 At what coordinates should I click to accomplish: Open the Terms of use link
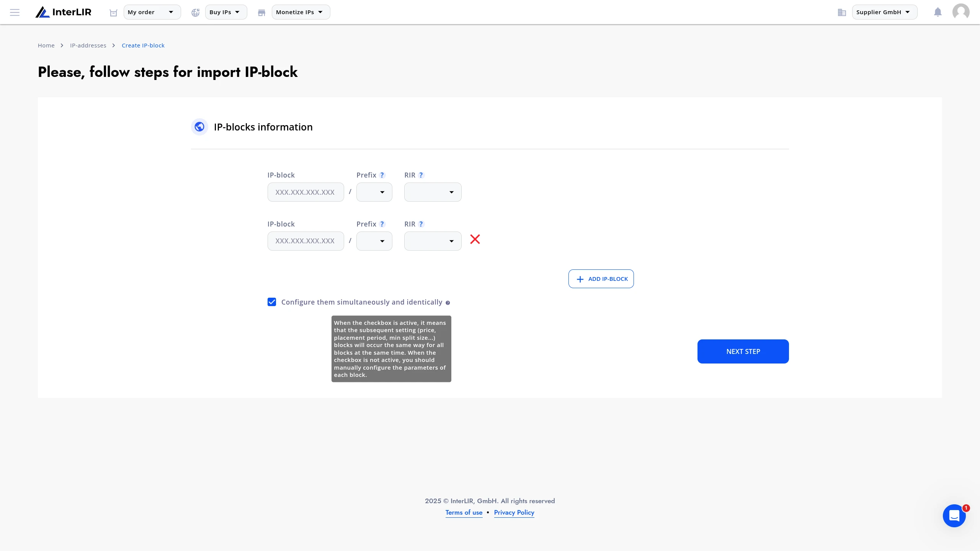pos(464,513)
